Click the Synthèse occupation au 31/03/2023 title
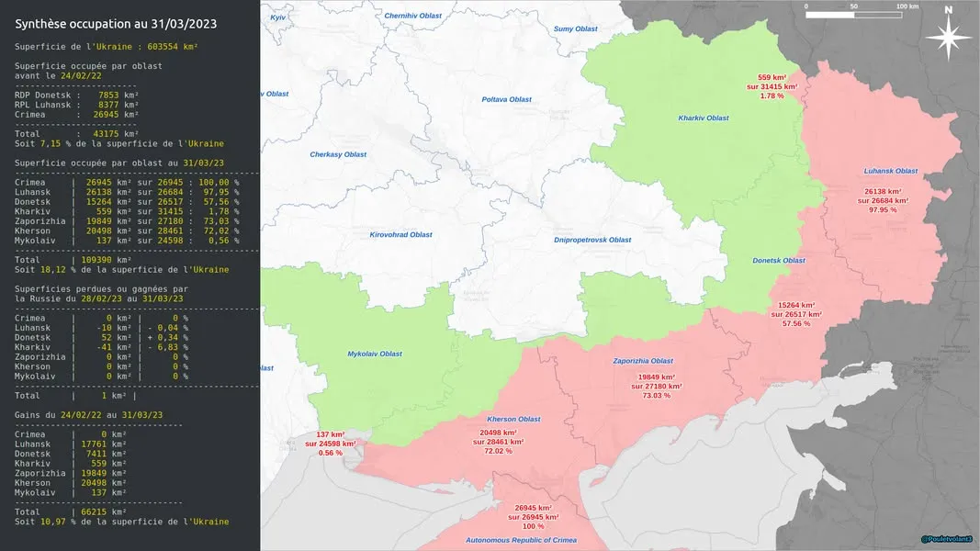This screenshot has width=980, height=551. (x=116, y=25)
